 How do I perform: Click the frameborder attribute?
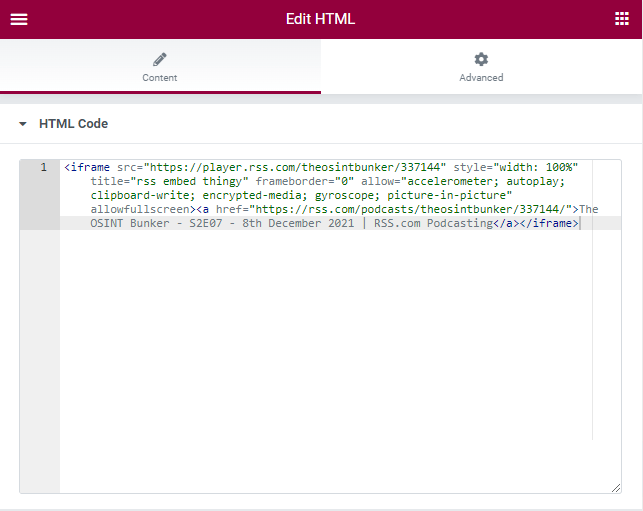305,181
